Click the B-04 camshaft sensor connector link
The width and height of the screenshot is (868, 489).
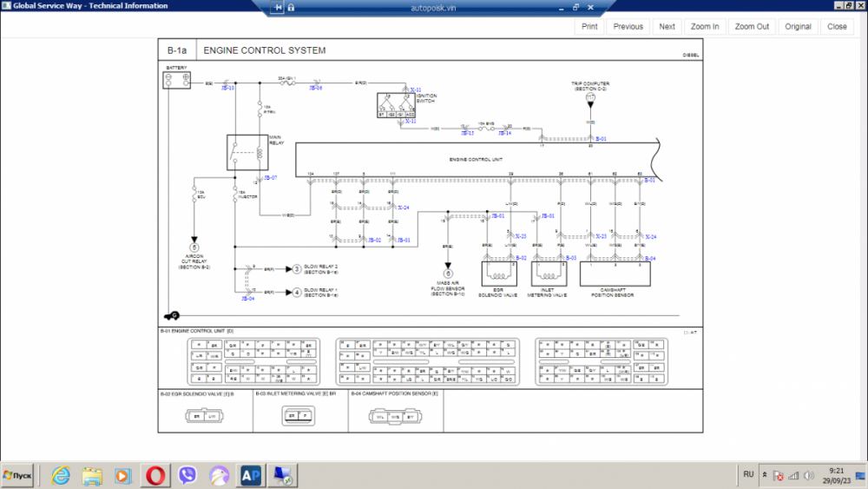pyautogui.click(x=650, y=258)
